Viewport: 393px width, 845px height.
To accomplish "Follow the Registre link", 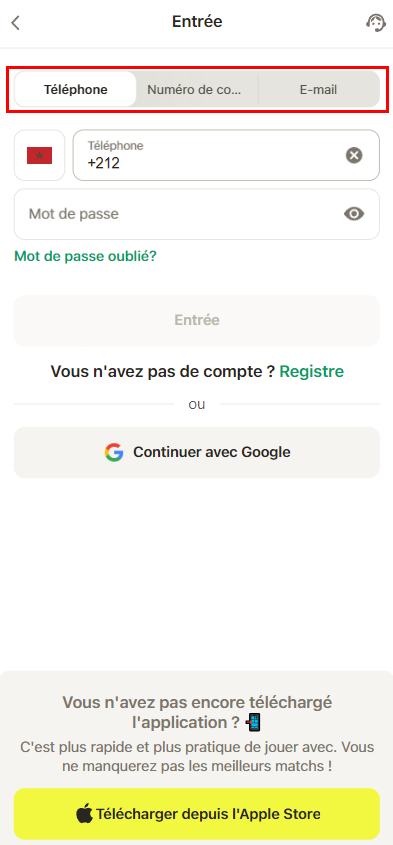I will (x=312, y=371).
